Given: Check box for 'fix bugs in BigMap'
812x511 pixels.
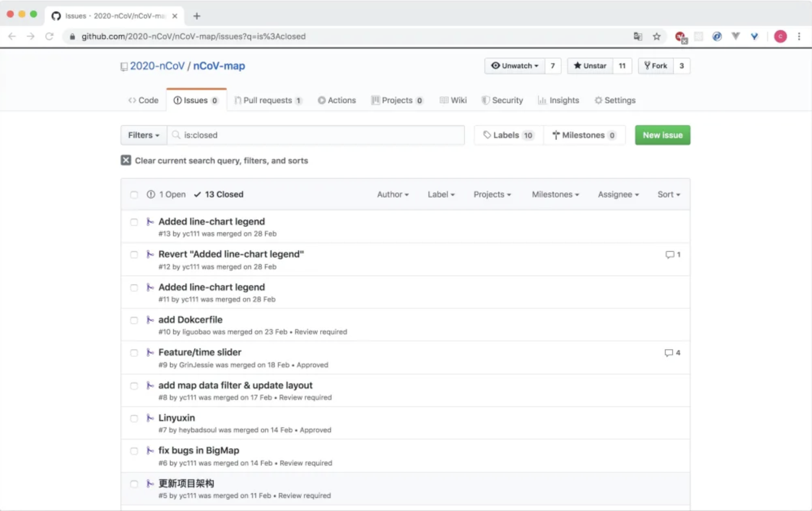Looking at the screenshot, I should (134, 451).
